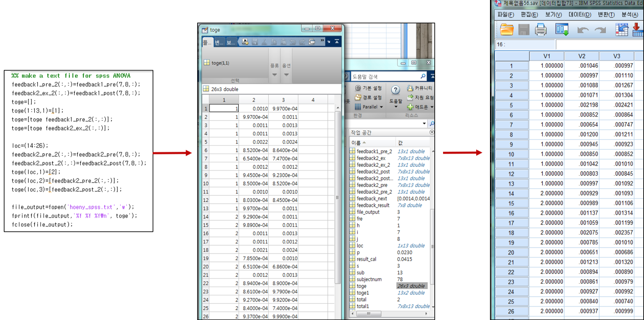
Task: Click switch windows icon in toge toolbar
Action: point(312,42)
